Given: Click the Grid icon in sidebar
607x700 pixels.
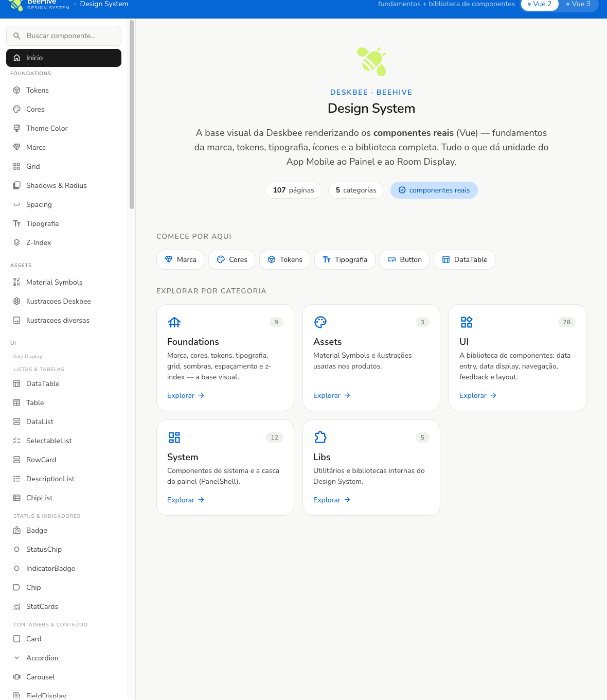Looking at the screenshot, I should pyautogui.click(x=16, y=166).
